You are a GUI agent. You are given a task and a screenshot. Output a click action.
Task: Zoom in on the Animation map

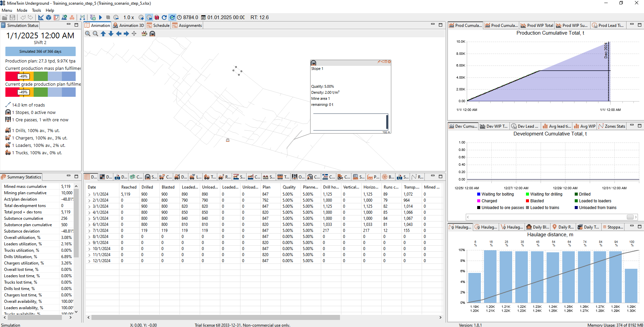click(x=88, y=34)
